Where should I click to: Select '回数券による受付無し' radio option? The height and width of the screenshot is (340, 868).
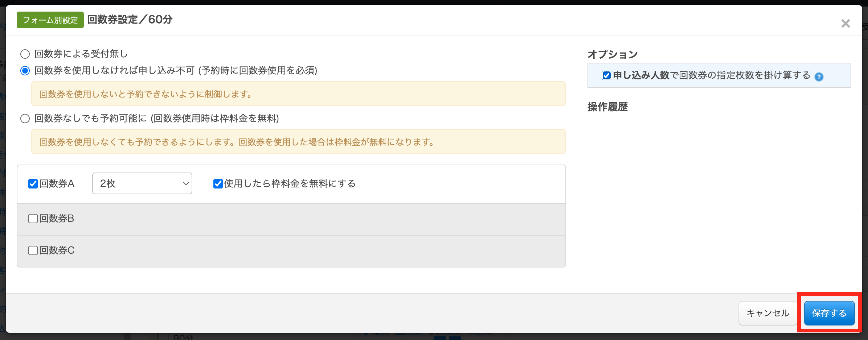(x=25, y=54)
